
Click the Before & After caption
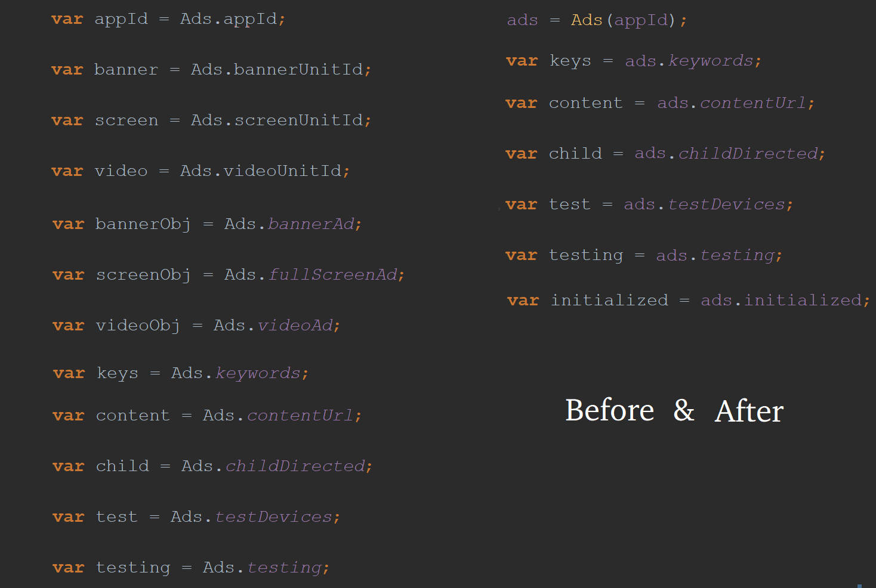(674, 411)
